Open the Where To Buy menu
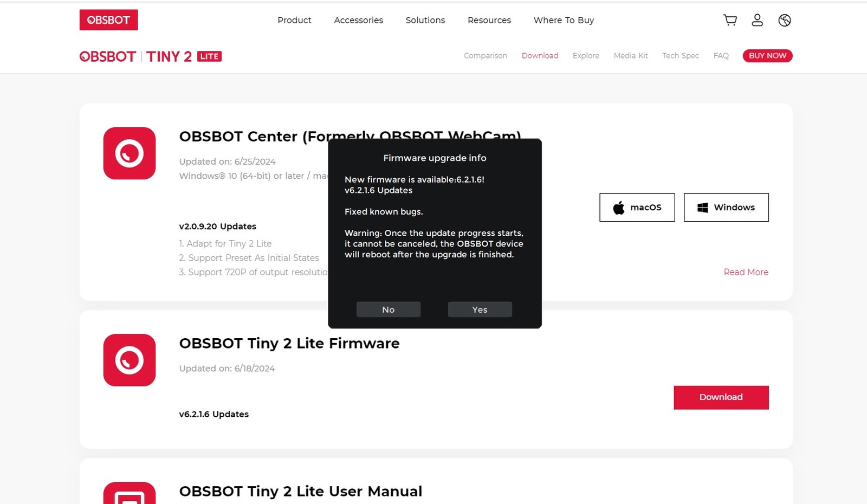Viewport: 867px width, 504px height. pos(564,20)
